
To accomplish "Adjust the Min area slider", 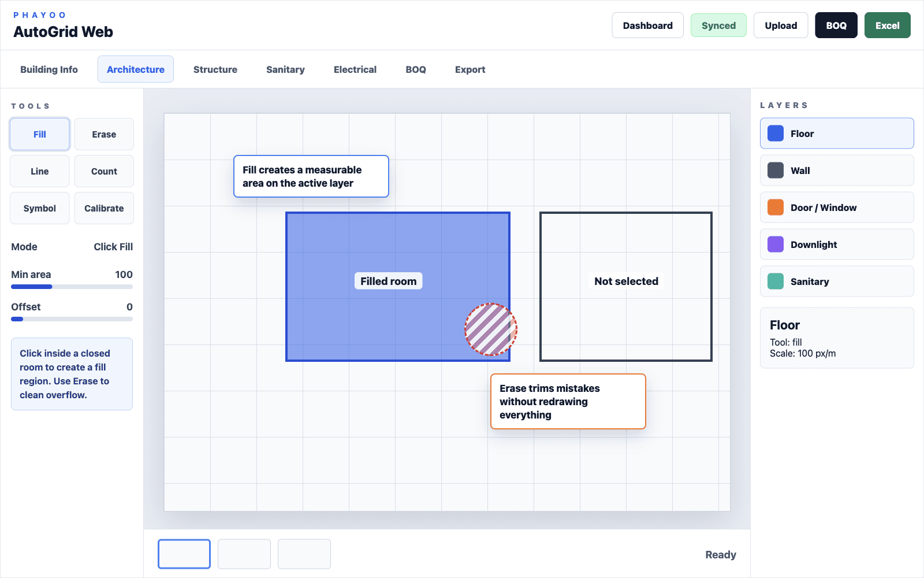I will pos(72,287).
